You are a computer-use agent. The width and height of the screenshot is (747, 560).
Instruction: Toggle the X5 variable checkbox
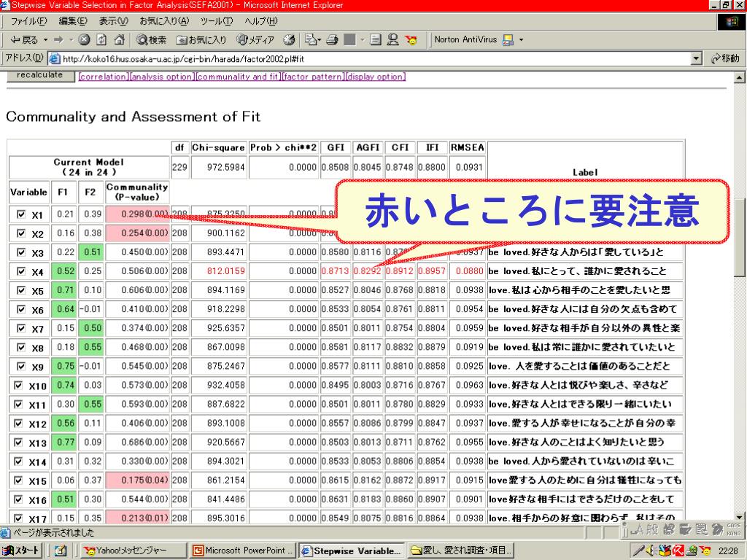click(21, 290)
